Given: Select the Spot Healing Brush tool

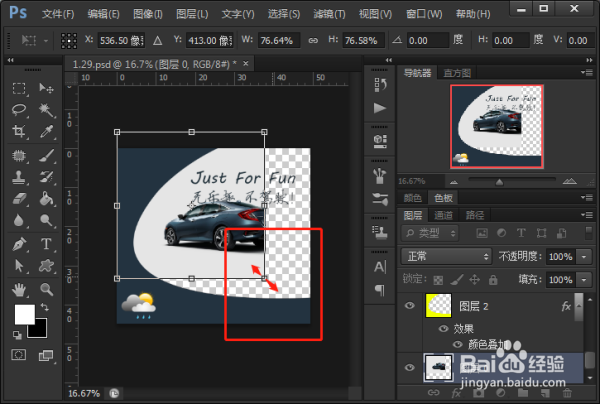Looking at the screenshot, I should (19, 156).
